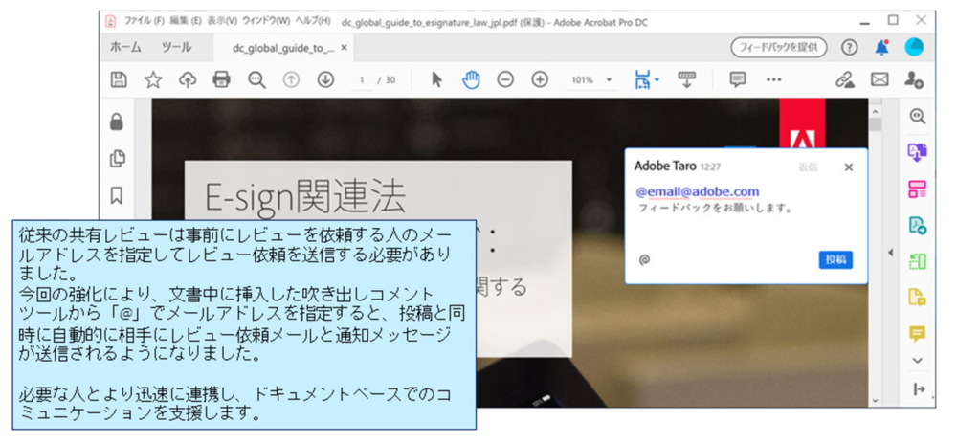Choose the selection arrow pointer tool
The width and height of the screenshot is (980, 444).
point(436,79)
